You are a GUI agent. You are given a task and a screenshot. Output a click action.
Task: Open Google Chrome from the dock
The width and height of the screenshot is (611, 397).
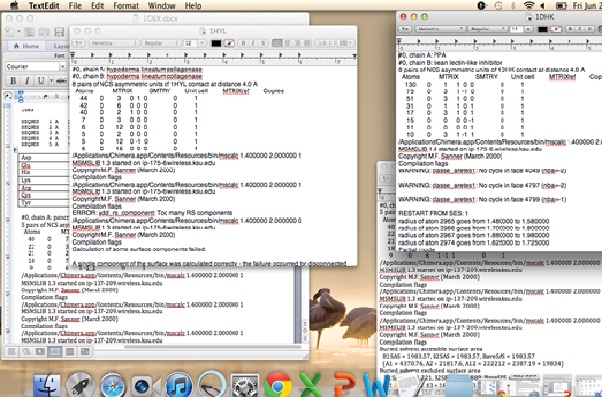[x=277, y=386]
